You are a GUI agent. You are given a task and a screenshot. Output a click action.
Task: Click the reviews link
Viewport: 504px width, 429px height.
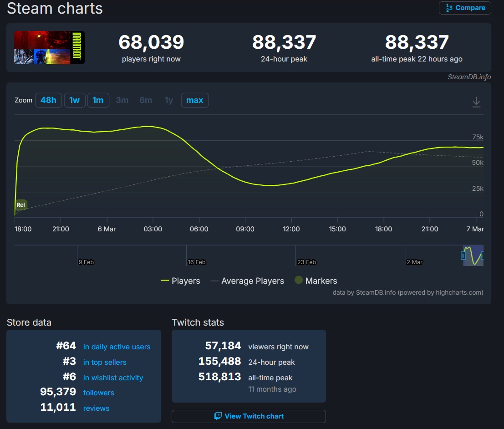[x=96, y=409]
